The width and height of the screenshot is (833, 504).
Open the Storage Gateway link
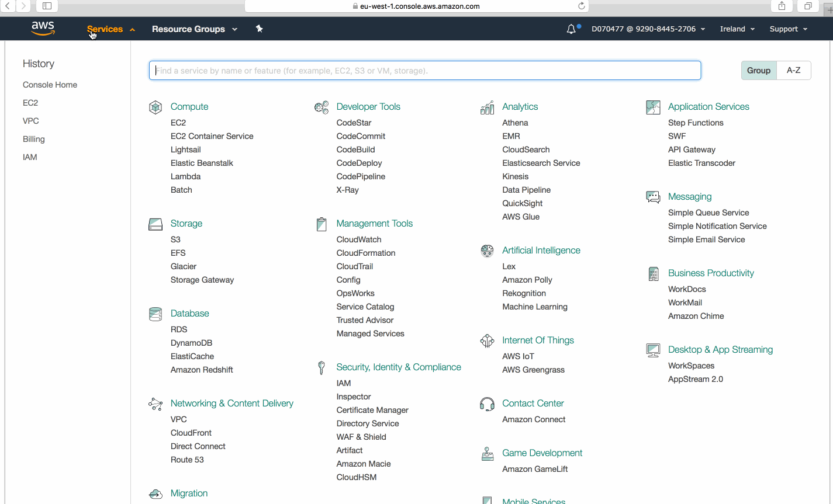point(202,280)
